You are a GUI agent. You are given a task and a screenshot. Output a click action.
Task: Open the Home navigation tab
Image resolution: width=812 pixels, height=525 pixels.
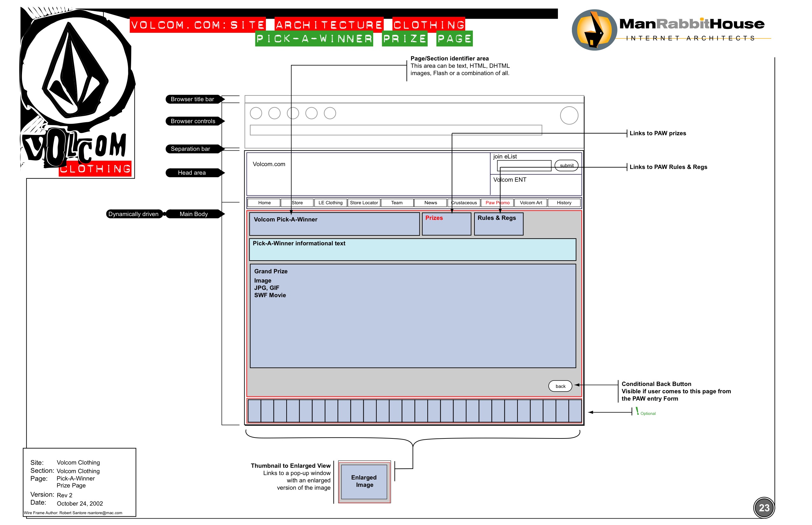(x=264, y=203)
